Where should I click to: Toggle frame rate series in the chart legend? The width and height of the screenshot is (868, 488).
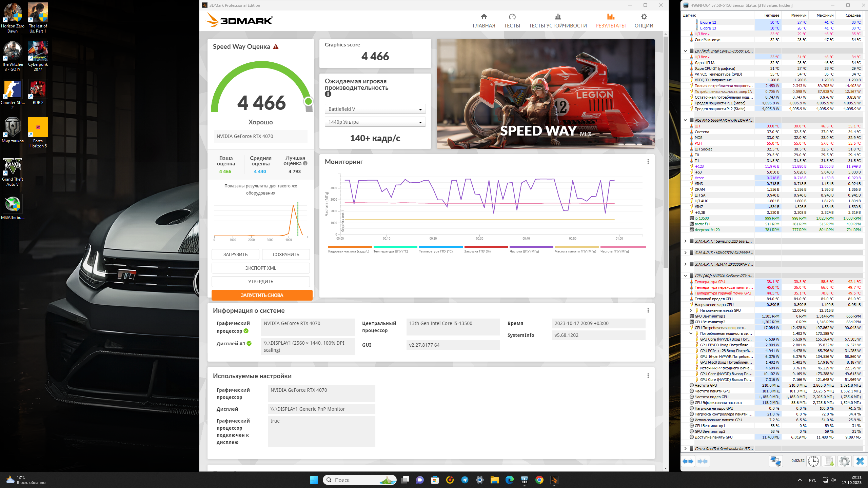click(x=349, y=251)
